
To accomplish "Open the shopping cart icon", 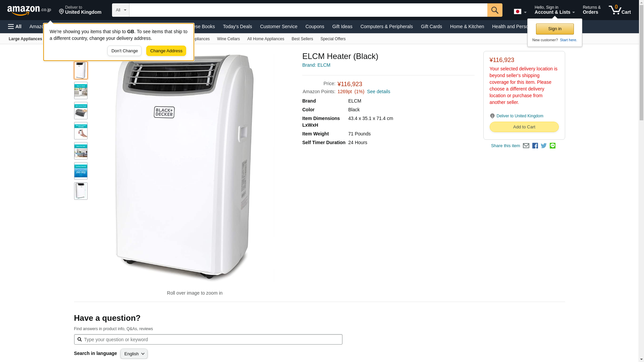I will (x=620, y=10).
